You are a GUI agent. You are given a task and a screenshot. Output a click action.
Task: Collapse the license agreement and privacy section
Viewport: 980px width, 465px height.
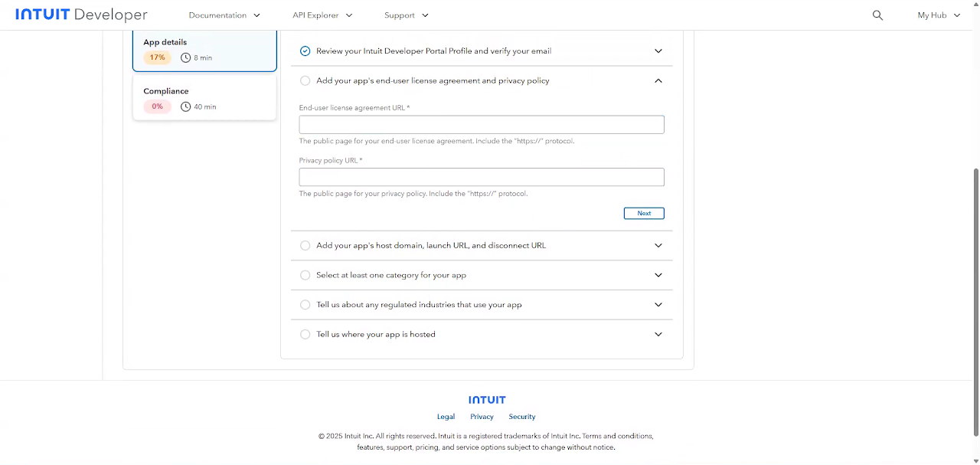pyautogui.click(x=658, y=80)
